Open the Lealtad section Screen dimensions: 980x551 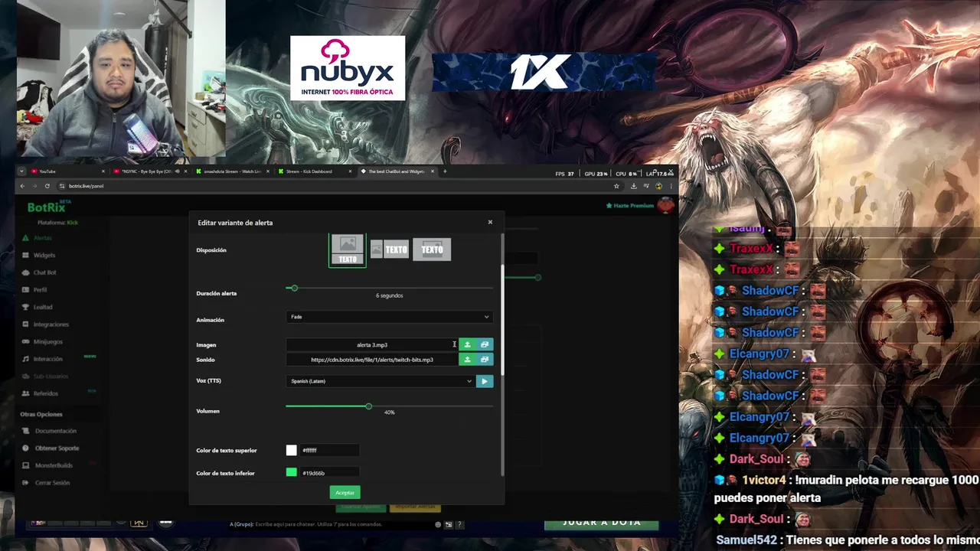coord(42,307)
